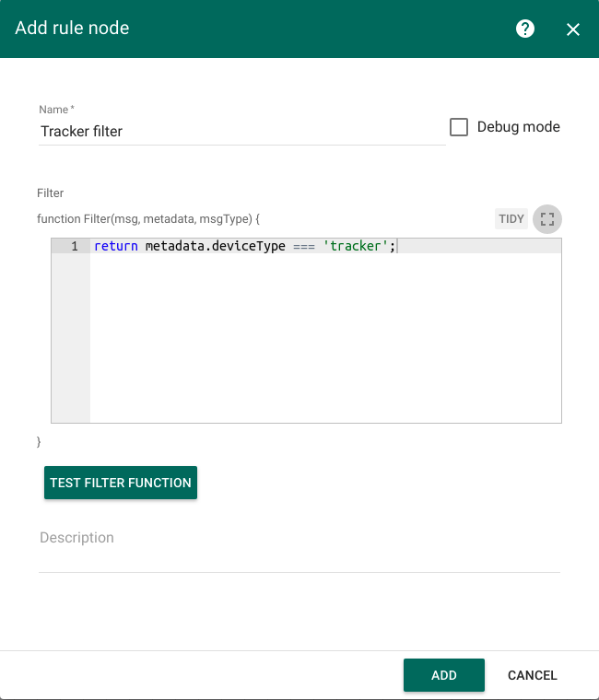Click the return keyword in the code

tap(116, 247)
